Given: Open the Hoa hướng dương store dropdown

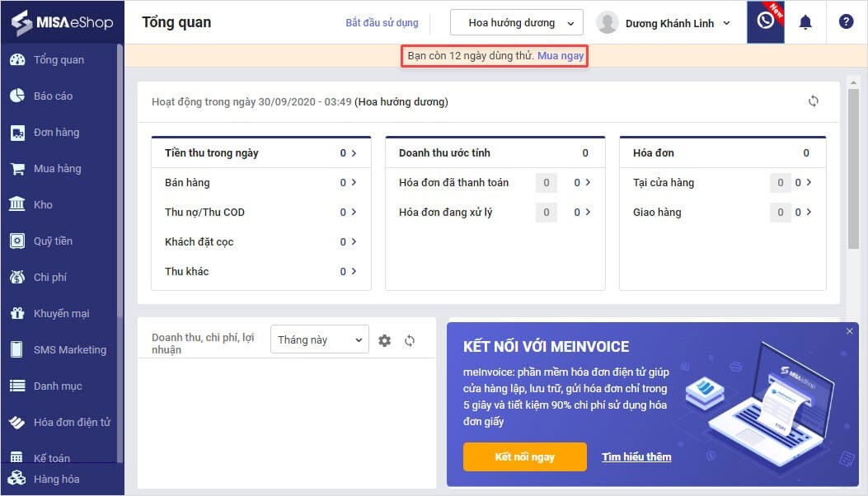Looking at the screenshot, I should [516, 22].
